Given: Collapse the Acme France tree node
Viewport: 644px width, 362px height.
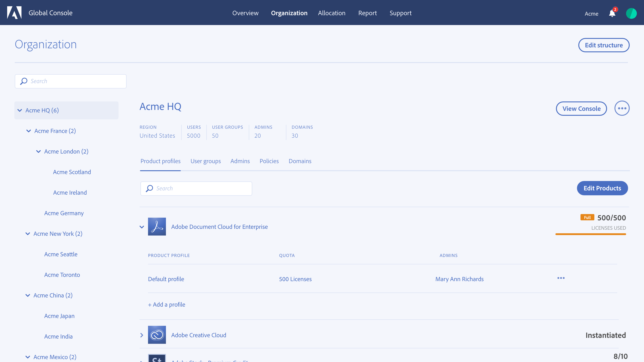Looking at the screenshot, I should [x=29, y=131].
